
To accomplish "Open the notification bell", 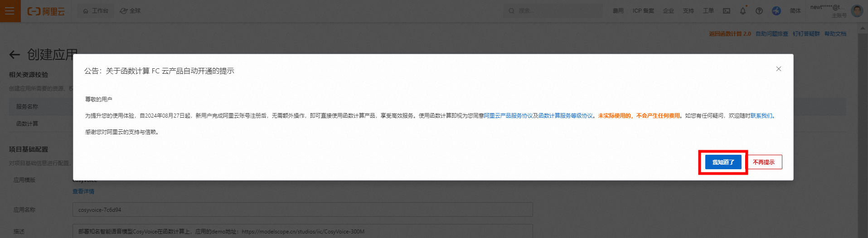I will pyautogui.click(x=743, y=11).
